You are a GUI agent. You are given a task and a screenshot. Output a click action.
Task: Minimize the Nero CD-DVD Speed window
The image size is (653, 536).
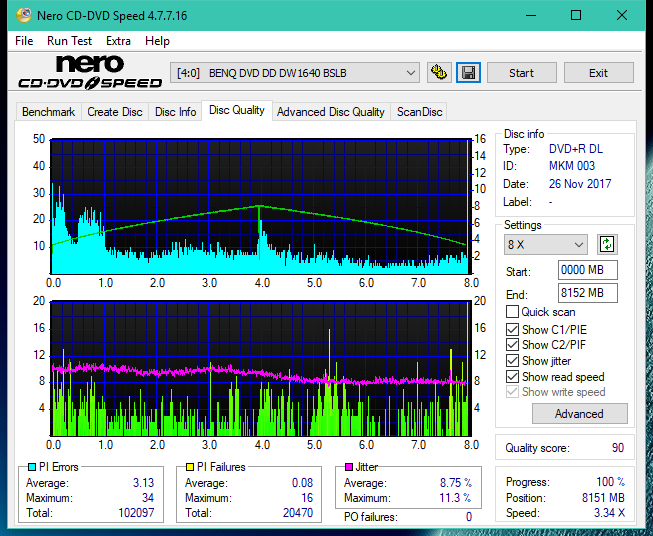coord(531,15)
